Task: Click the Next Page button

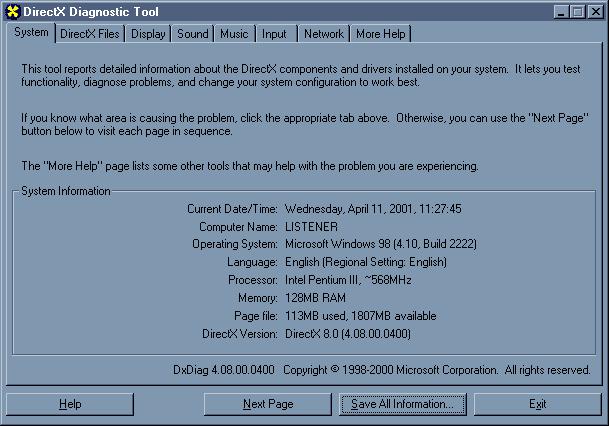Action: click(268, 404)
